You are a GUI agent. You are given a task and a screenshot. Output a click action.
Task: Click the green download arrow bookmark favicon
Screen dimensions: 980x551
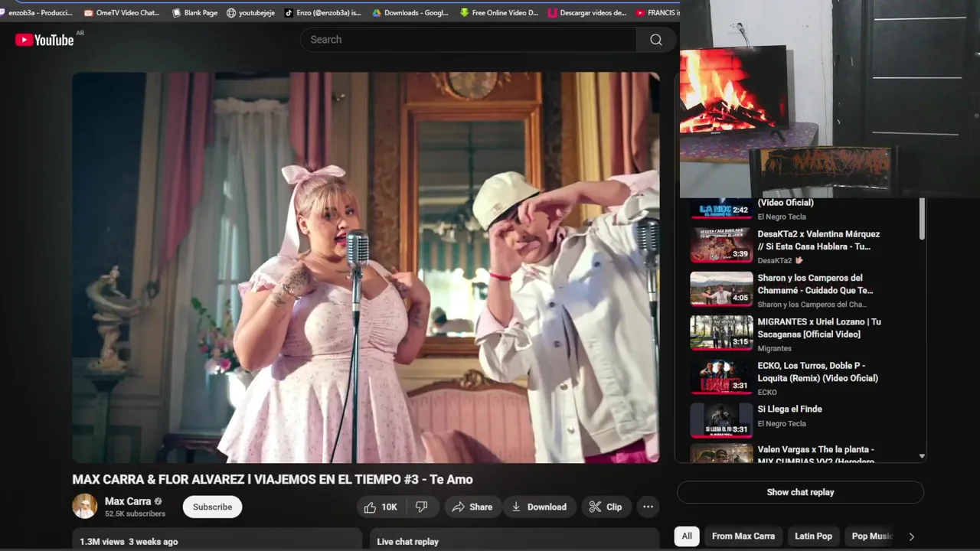465,12
